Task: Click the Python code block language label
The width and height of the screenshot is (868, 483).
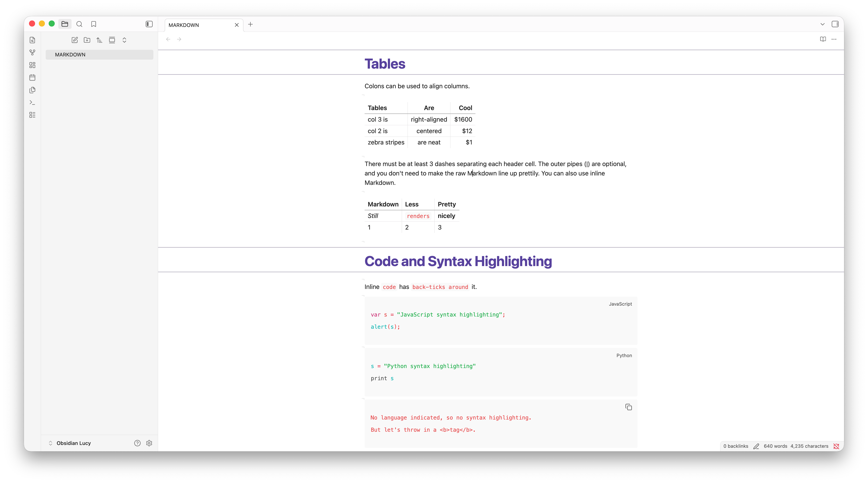Action: point(624,355)
